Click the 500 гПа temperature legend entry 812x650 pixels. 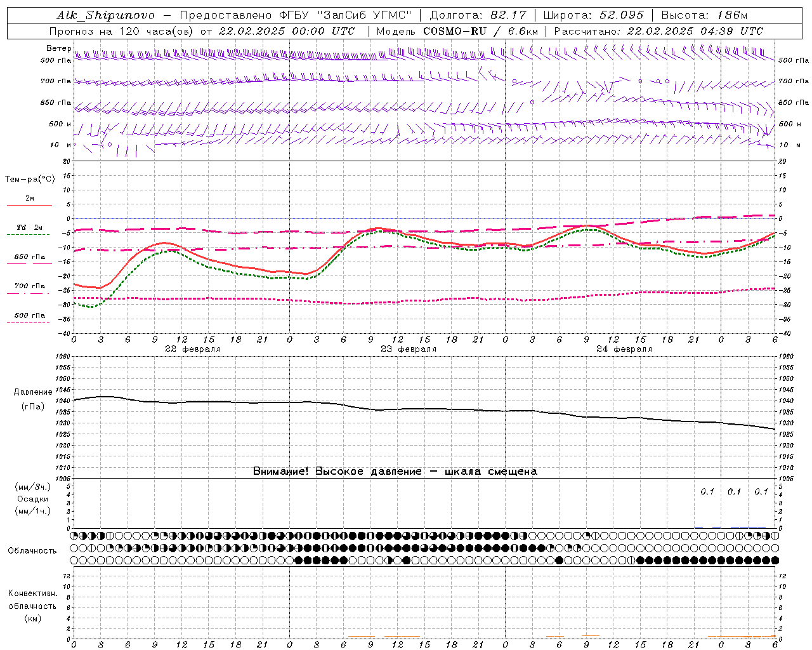coord(30,315)
